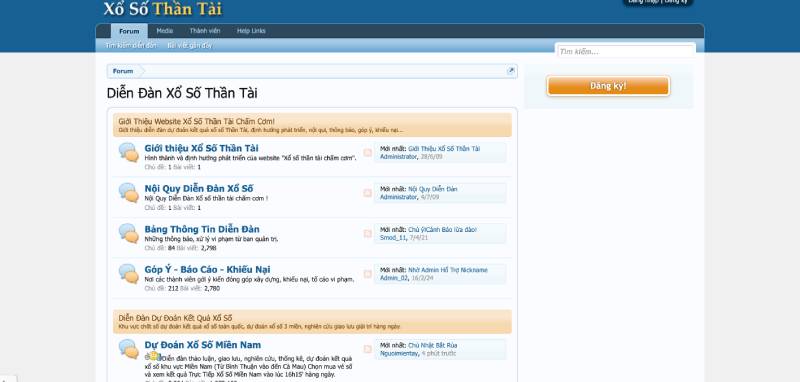This screenshot has width=800, height=382.
Task: Click RSS feed icon for Góp Ý - Báo Cáo - Khiếu Nại
Action: pos(367,273)
